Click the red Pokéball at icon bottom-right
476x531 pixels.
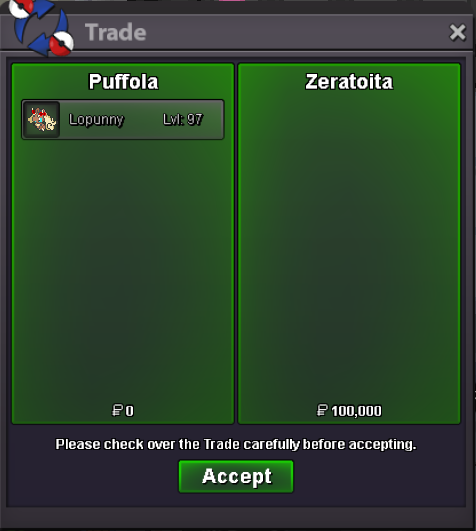click(x=61, y=44)
